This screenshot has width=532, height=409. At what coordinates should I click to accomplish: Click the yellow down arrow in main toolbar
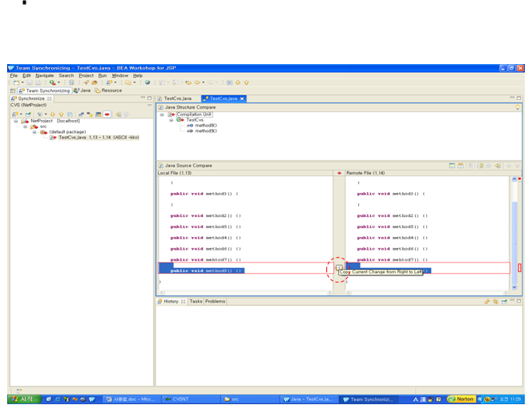tap(238, 82)
